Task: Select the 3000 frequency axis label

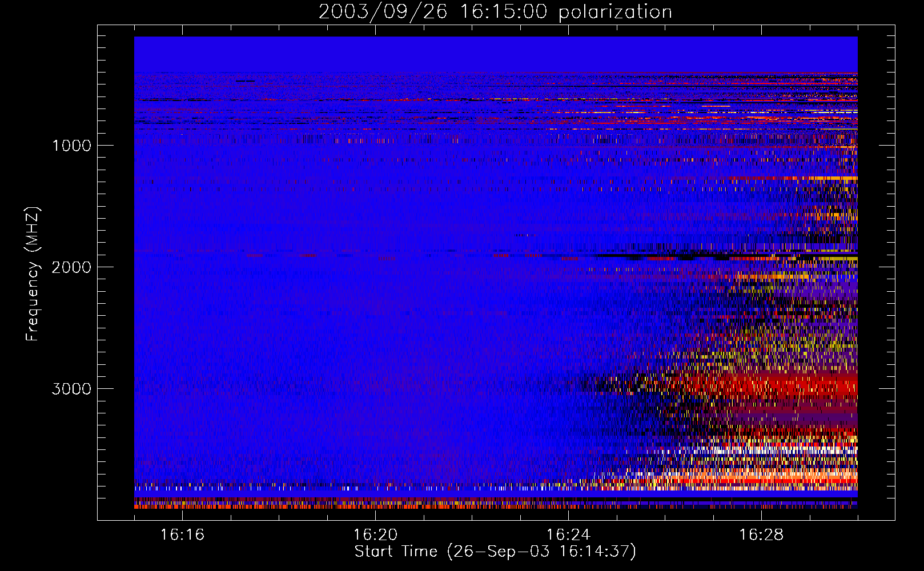Action: [x=71, y=389]
